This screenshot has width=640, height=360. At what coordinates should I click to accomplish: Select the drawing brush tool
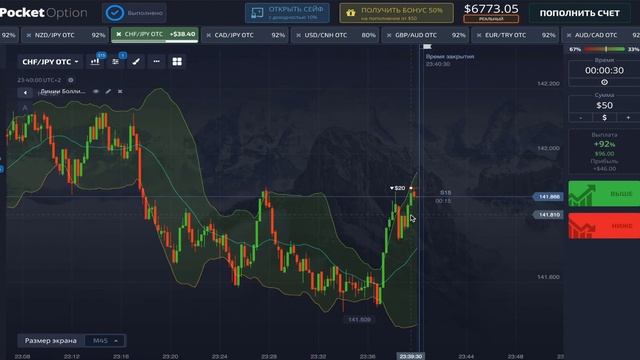pos(136,62)
